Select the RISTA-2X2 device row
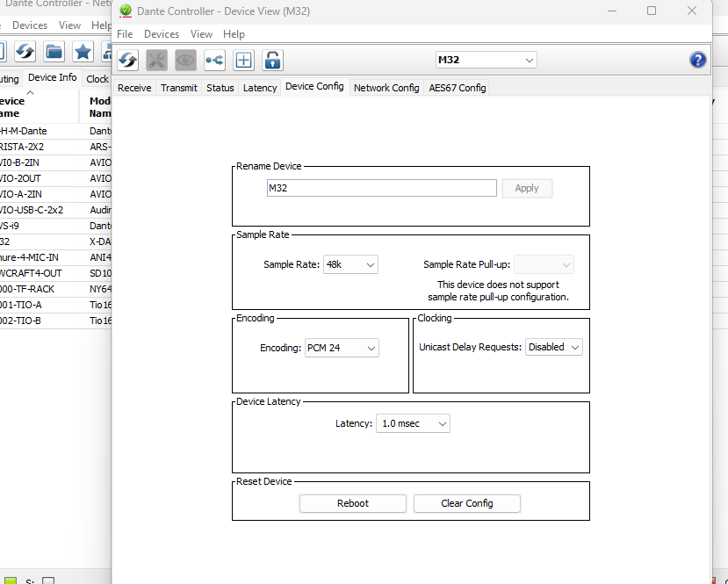 (55, 147)
